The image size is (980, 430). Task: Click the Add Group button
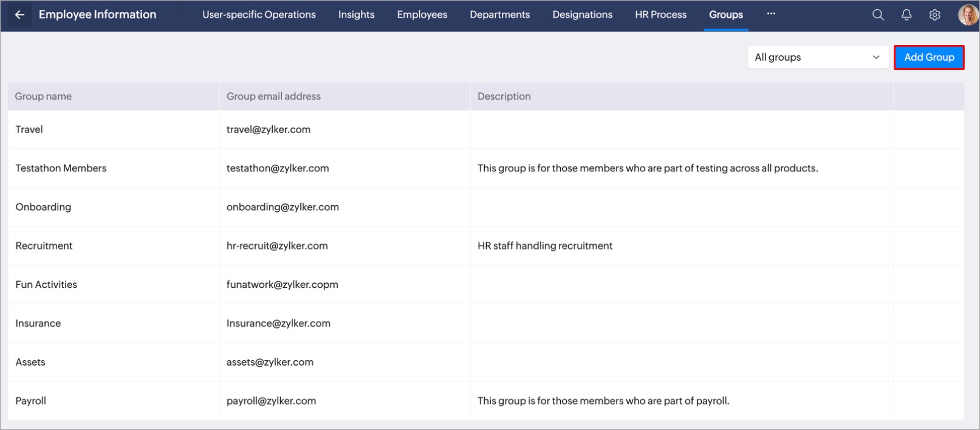click(928, 57)
